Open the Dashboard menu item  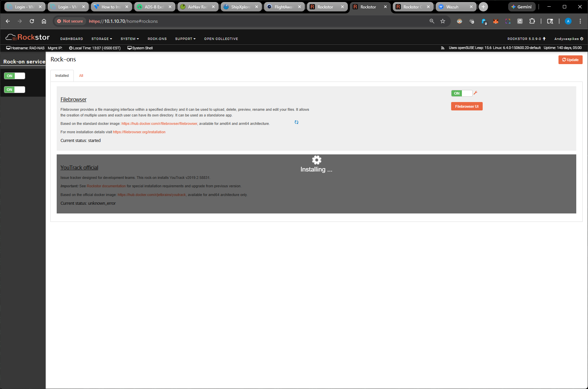[x=71, y=39]
